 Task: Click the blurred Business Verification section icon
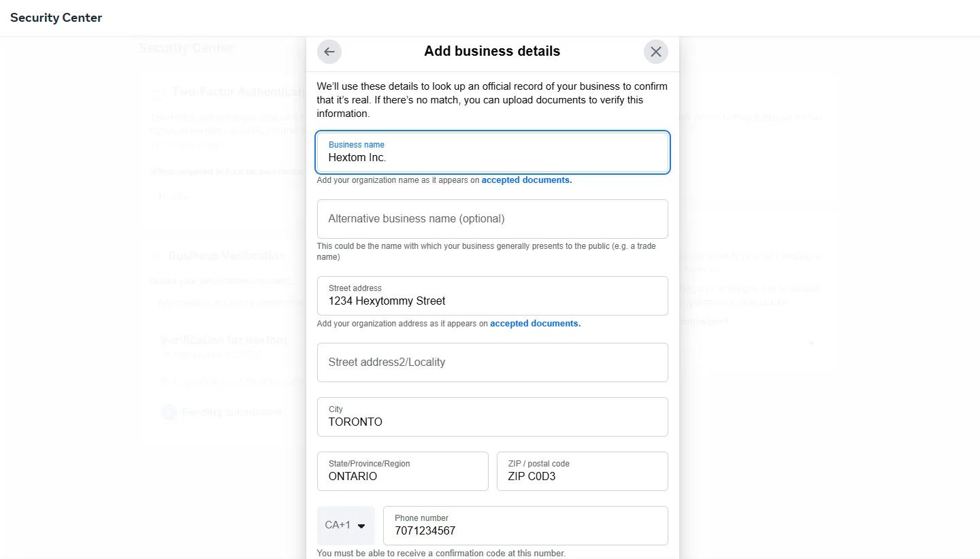coord(157,256)
